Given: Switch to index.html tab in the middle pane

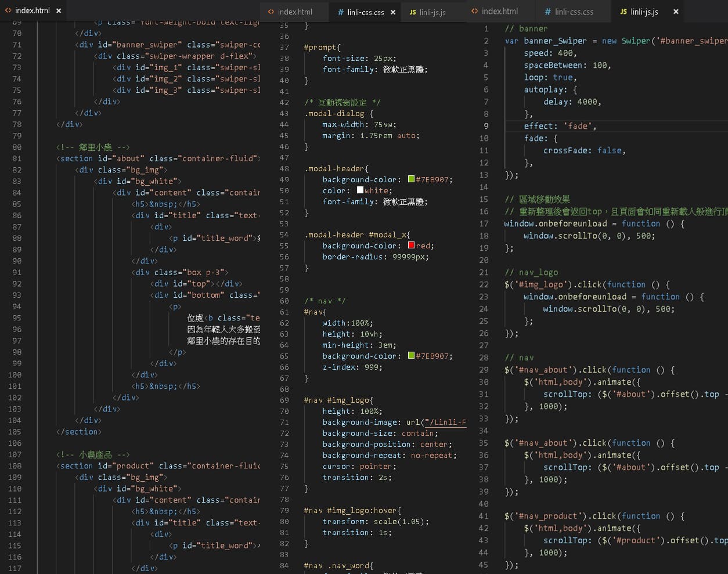Looking at the screenshot, I should 295,12.
